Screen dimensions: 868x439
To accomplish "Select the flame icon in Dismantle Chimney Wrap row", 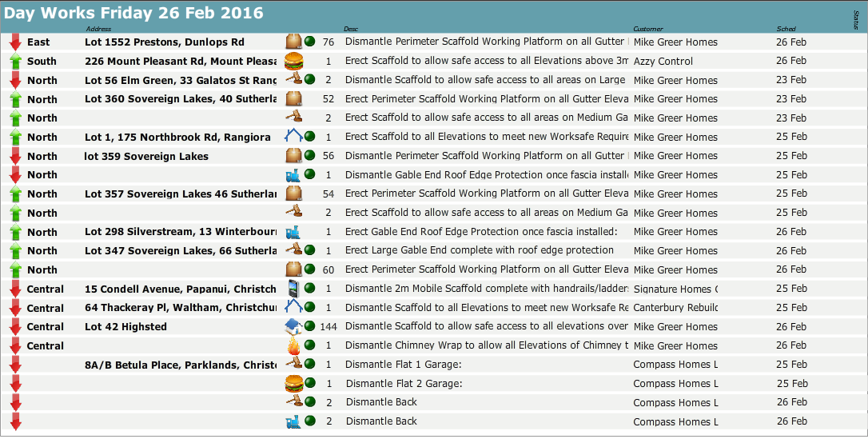I will (294, 345).
